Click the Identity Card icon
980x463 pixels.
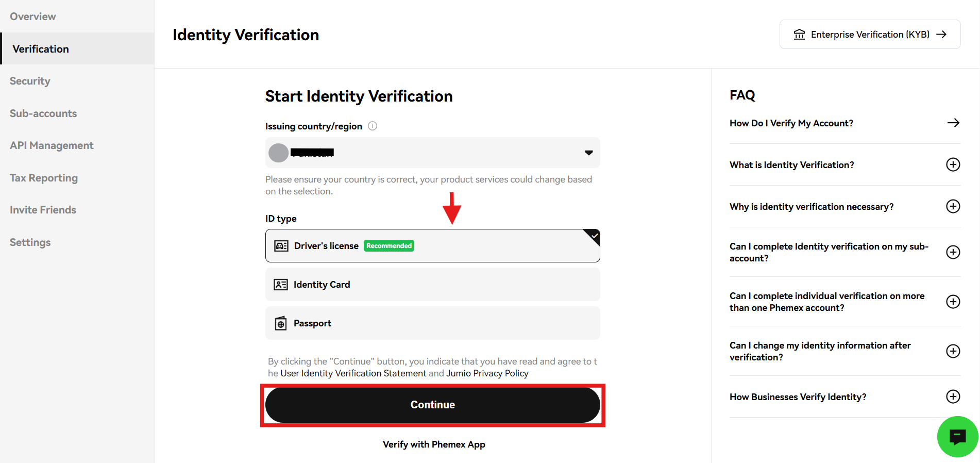281,284
